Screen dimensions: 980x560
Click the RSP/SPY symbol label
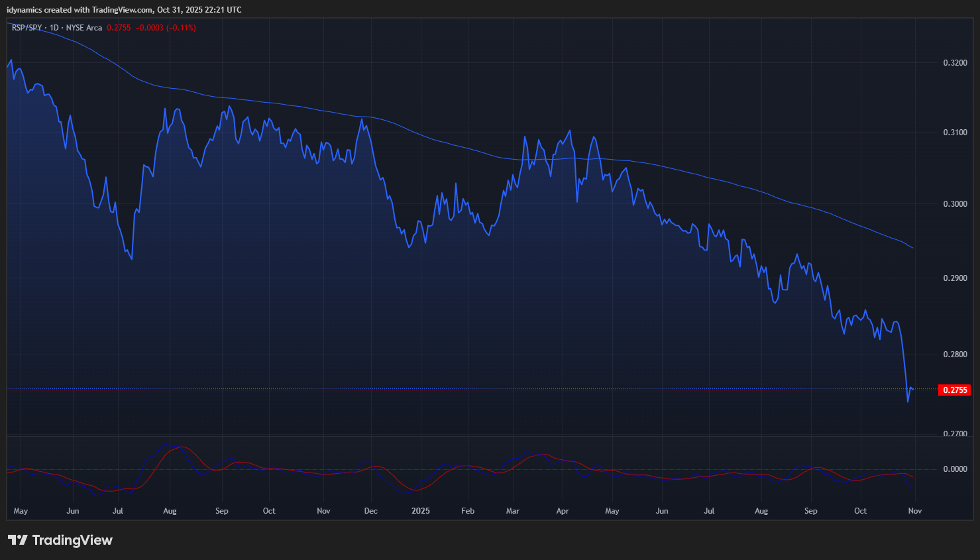click(27, 28)
